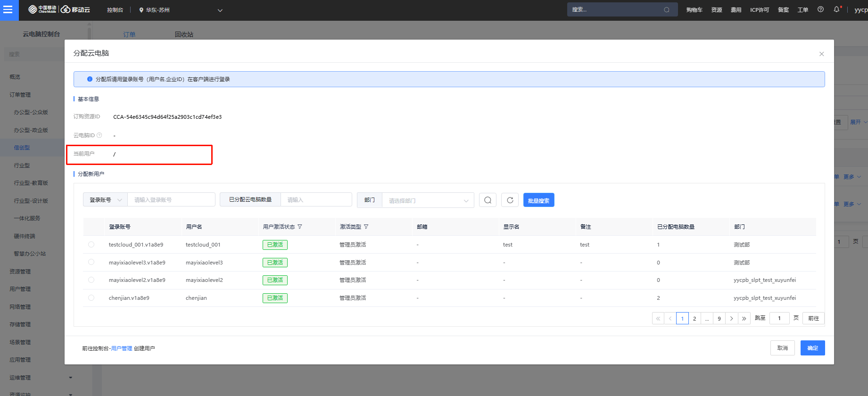
Task: Click 展开 expand link in background page
Action: click(x=858, y=122)
